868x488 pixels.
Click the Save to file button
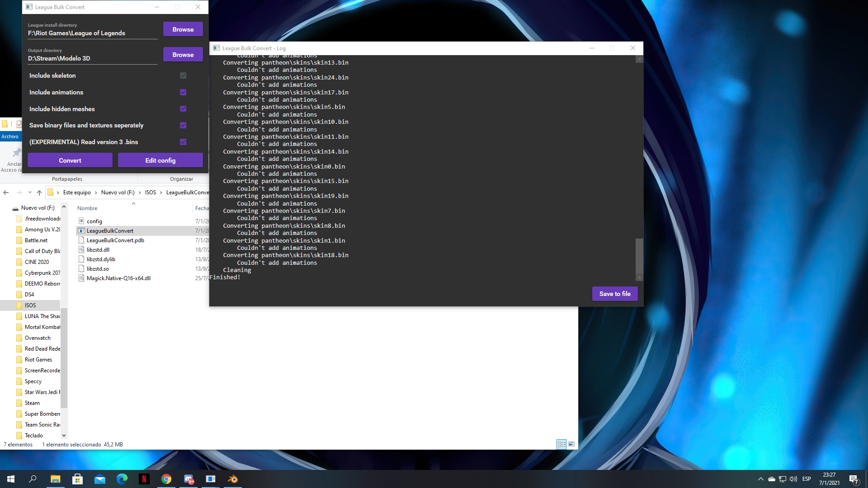pyautogui.click(x=614, y=294)
